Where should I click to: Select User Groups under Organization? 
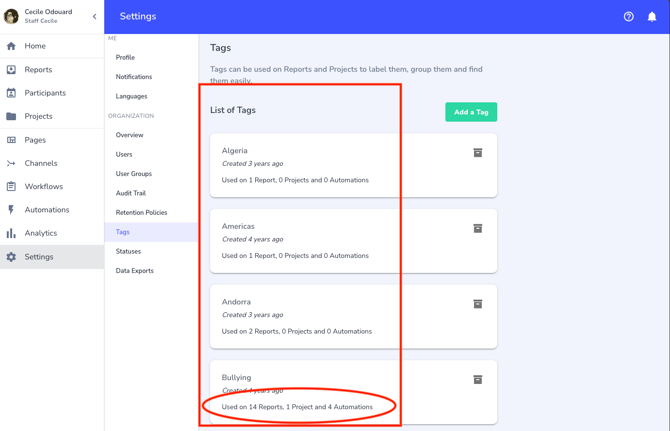coord(133,174)
